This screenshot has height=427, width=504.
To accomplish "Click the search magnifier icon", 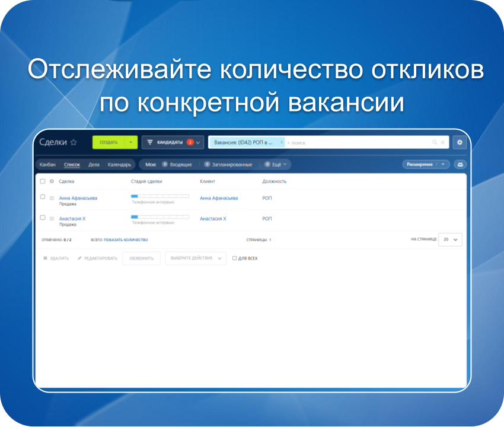I will pos(435,142).
